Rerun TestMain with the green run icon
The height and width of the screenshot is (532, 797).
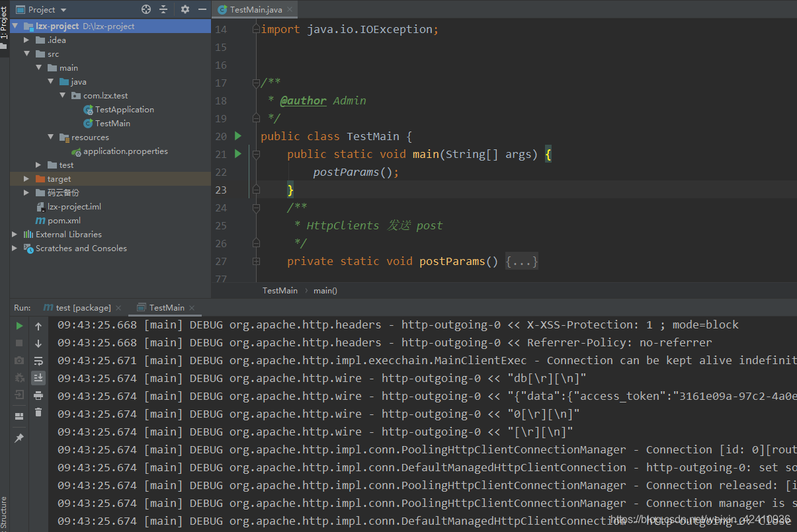[x=19, y=326]
